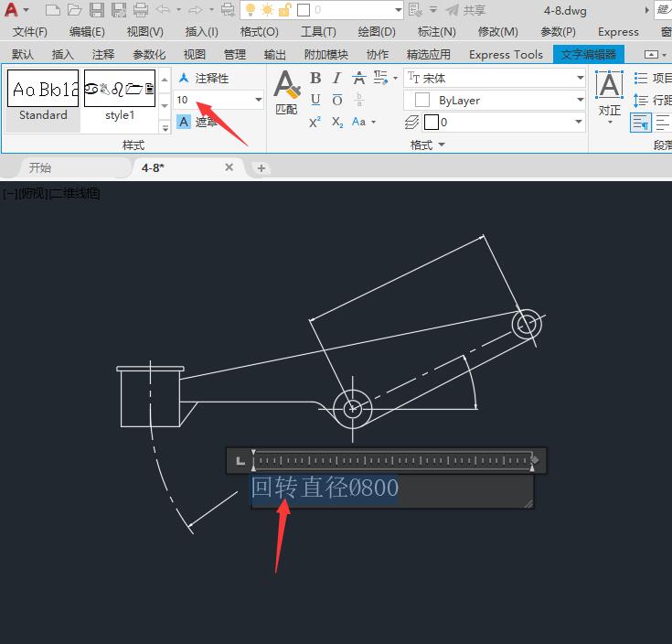Click the Undo arrow icon
This screenshot has width=672, height=644.
click(x=163, y=9)
